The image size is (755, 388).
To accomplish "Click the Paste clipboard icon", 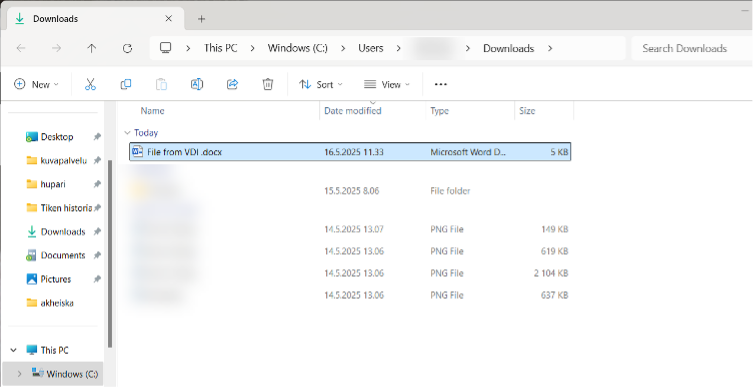I will 161,84.
